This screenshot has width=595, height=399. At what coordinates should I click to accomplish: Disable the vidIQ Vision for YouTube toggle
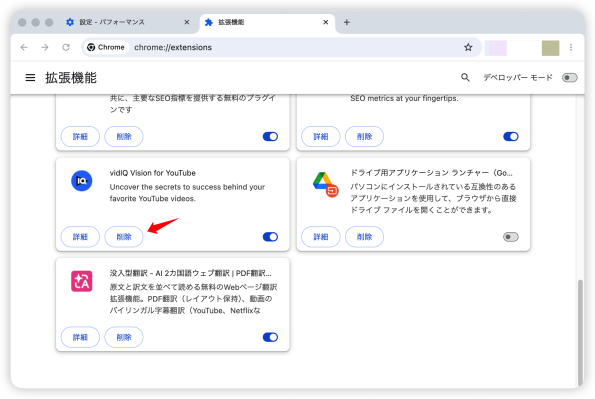[270, 237]
